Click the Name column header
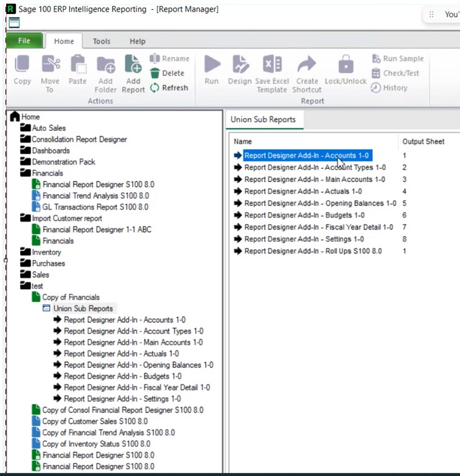Image resolution: width=460 pixels, height=476 pixels. (243, 141)
